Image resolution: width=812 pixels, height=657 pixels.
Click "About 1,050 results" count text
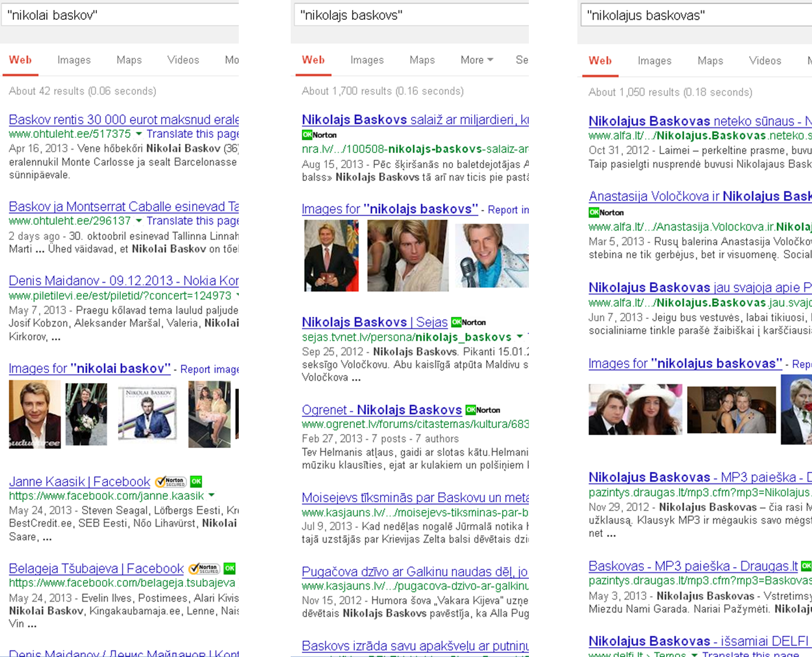click(670, 92)
